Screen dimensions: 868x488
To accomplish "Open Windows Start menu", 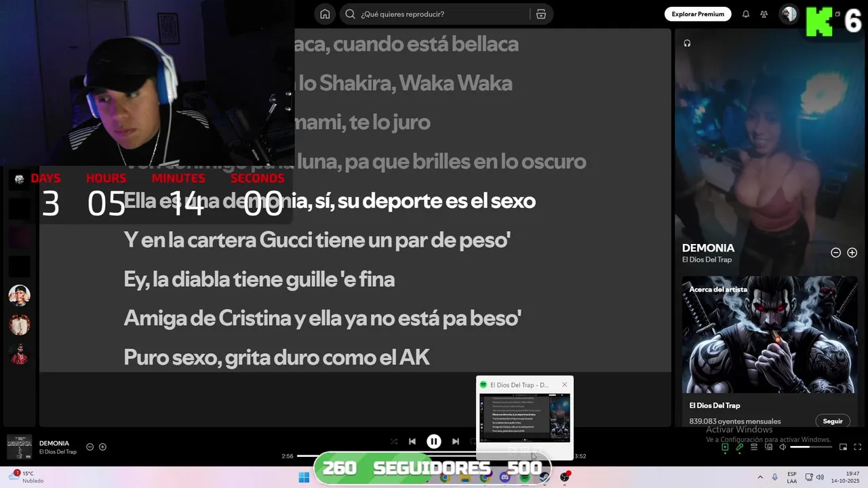I will (x=304, y=478).
